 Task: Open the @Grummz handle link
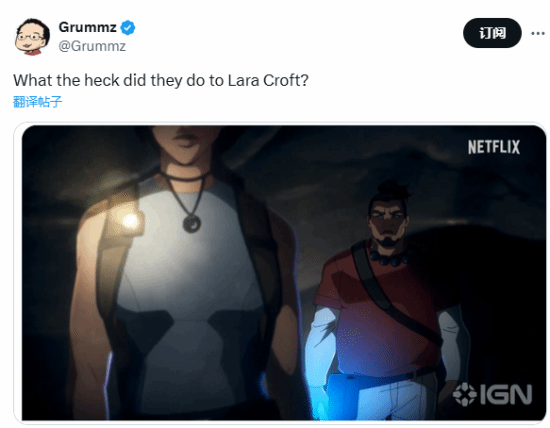pos(92,46)
